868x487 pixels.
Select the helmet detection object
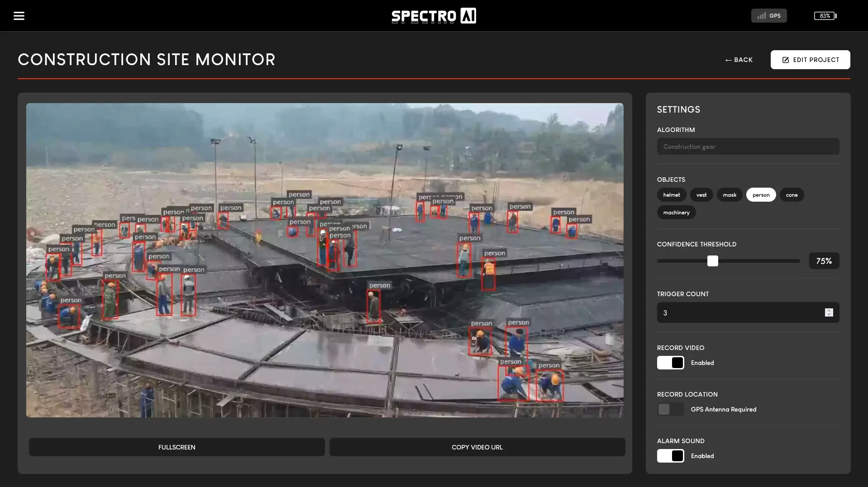click(672, 194)
